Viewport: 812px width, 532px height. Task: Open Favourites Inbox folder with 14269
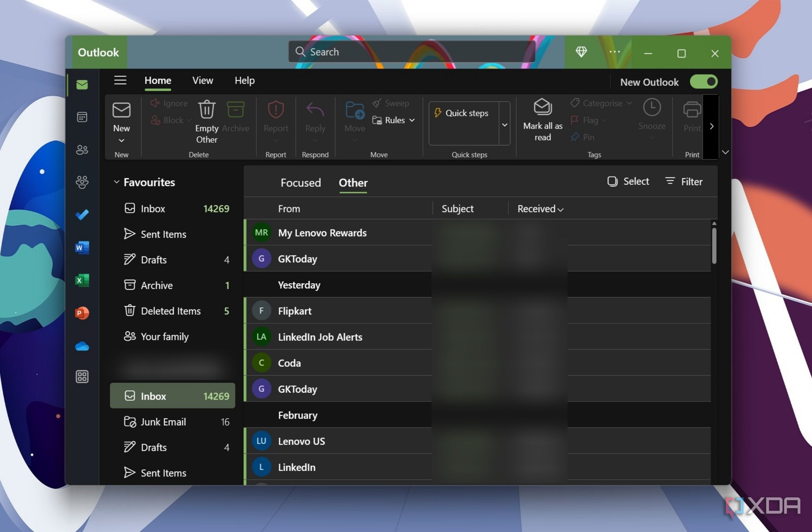(172, 208)
